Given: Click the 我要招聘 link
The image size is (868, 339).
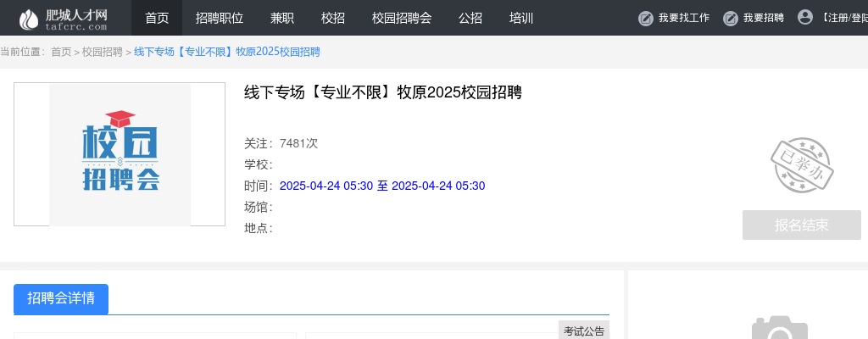Looking at the screenshot, I should (x=763, y=18).
